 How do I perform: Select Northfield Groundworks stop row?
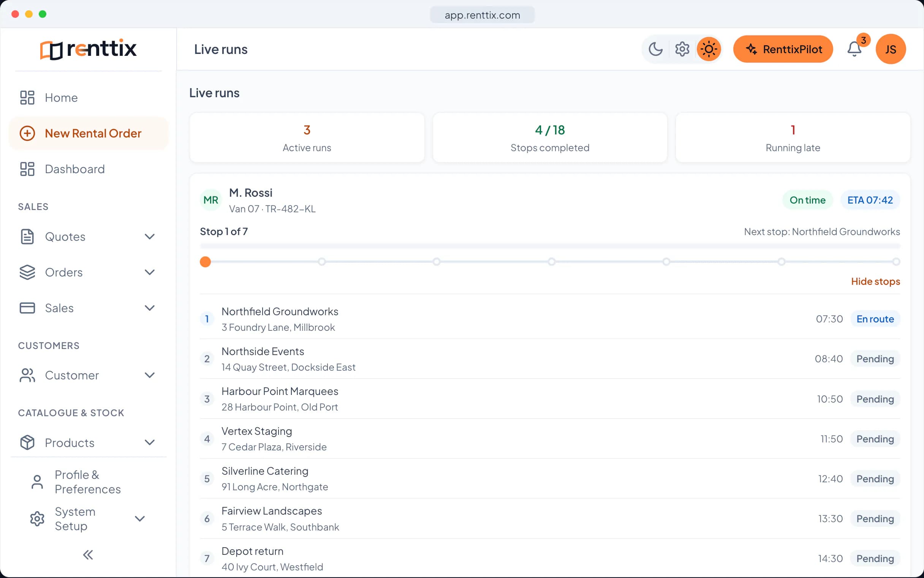(550, 319)
